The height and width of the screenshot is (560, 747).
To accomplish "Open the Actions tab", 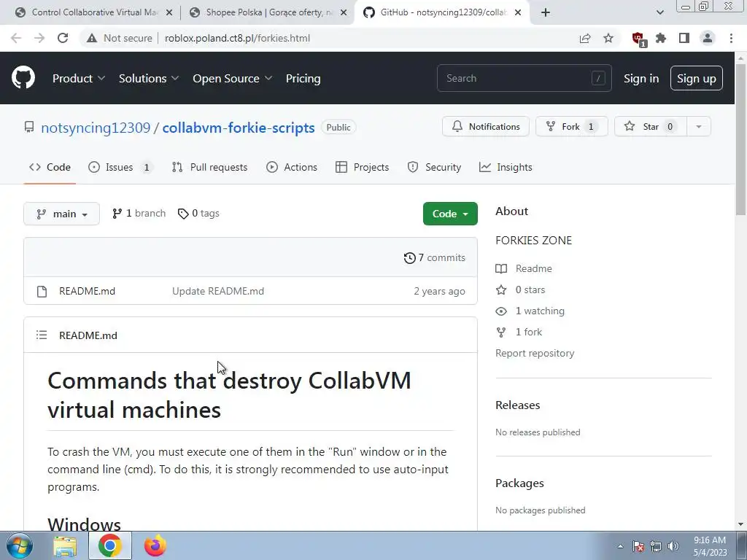I will coord(292,167).
